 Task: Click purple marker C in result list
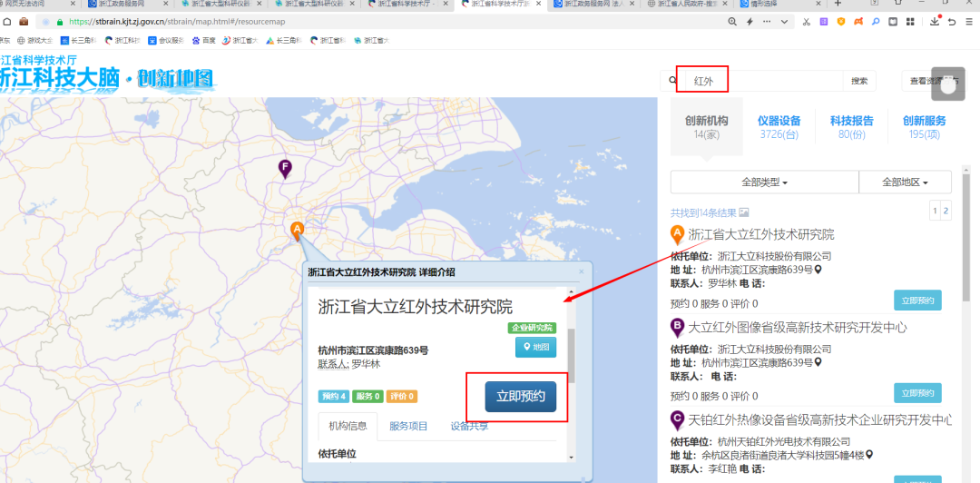point(677,419)
